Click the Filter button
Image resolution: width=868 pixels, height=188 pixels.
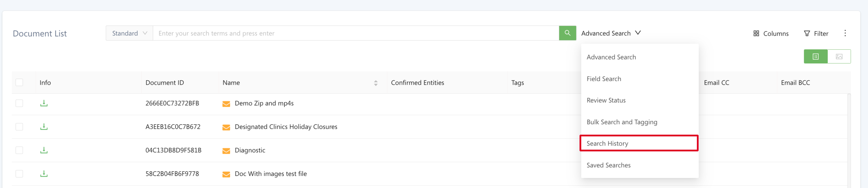point(816,33)
